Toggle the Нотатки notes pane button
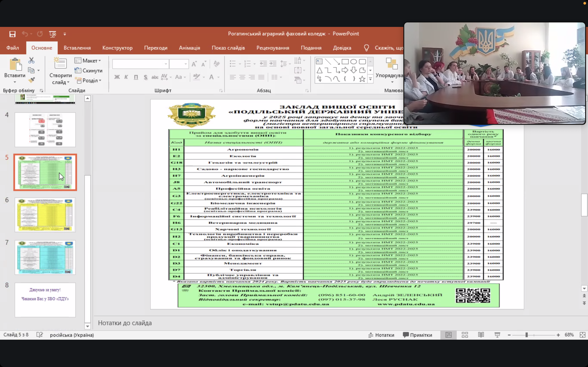 click(381, 335)
